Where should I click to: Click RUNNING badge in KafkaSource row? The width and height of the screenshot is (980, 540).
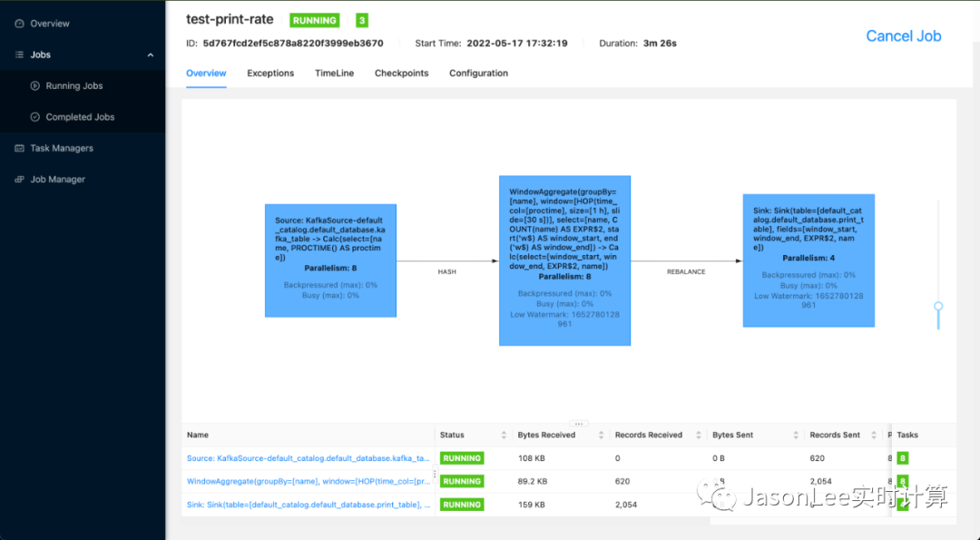coord(462,458)
